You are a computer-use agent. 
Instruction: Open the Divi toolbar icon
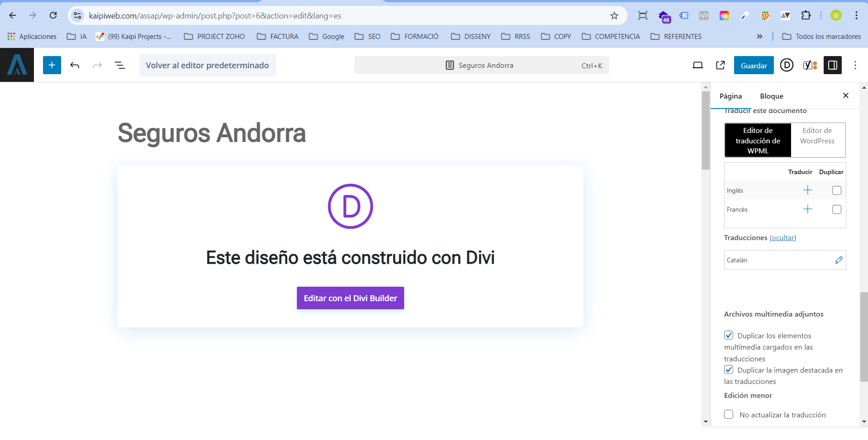click(x=787, y=65)
